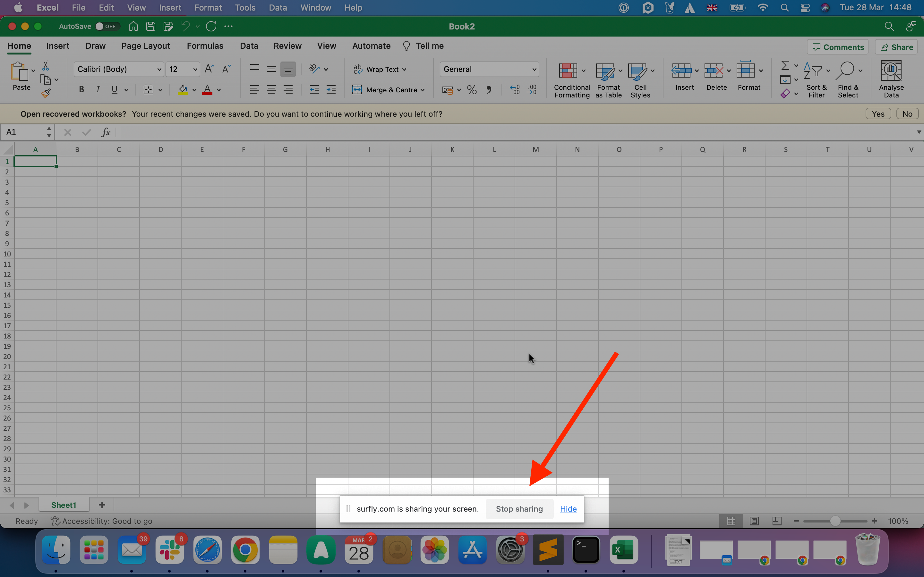Viewport: 924px width, 577px height.
Task: Switch to the Formulas ribbon tab
Action: click(x=205, y=46)
